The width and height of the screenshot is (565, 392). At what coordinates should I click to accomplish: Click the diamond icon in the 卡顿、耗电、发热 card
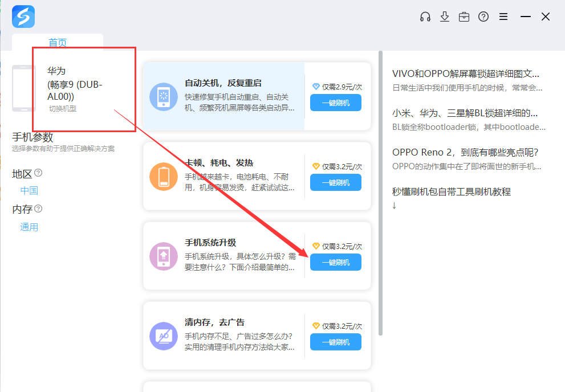point(316,166)
